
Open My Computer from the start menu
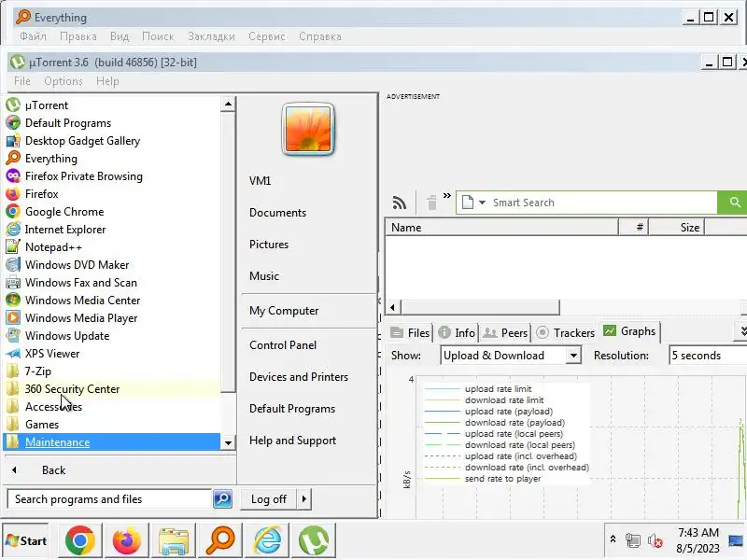pos(284,311)
